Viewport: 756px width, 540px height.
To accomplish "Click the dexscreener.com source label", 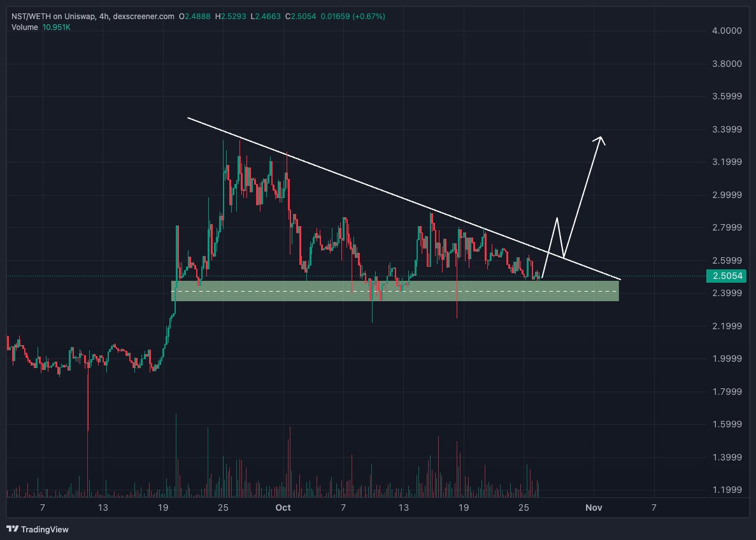I will (x=143, y=17).
